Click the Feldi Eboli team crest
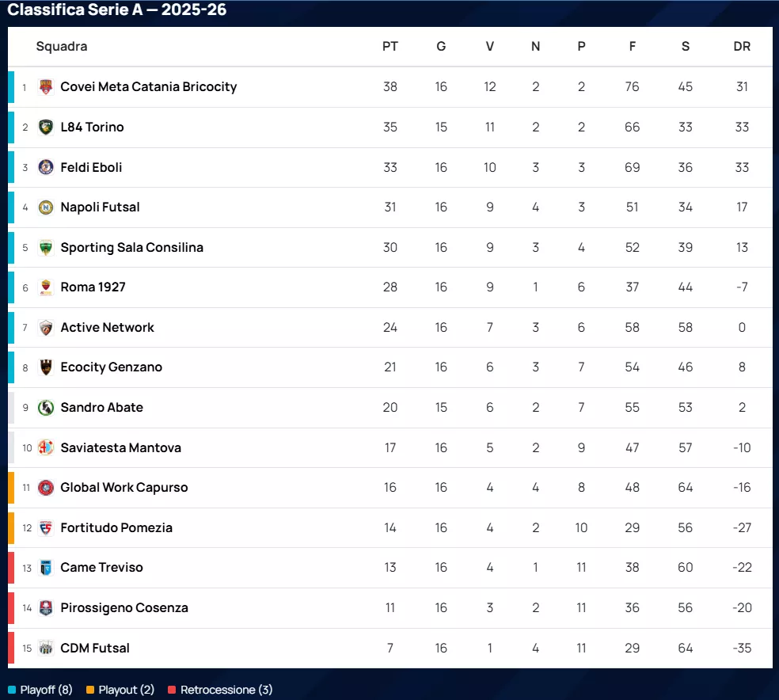The height and width of the screenshot is (700, 779). pyautogui.click(x=46, y=167)
